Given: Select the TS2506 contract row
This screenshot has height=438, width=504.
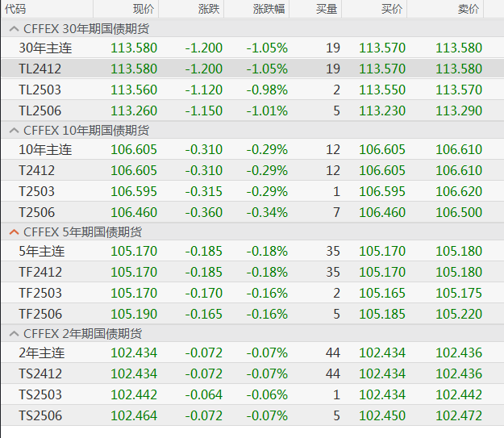Looking at the screenshot, I should pos(40,415).
